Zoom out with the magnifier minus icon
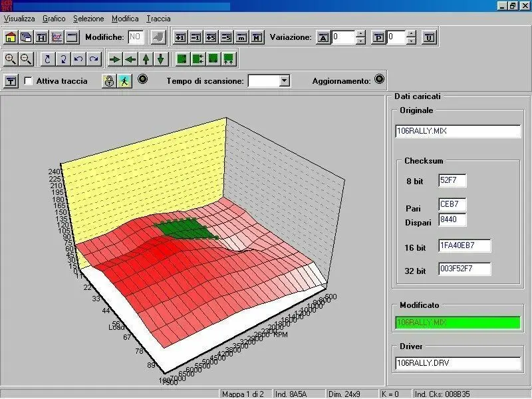This screenshot has width=532, height=399. click(x=26, y=59)
